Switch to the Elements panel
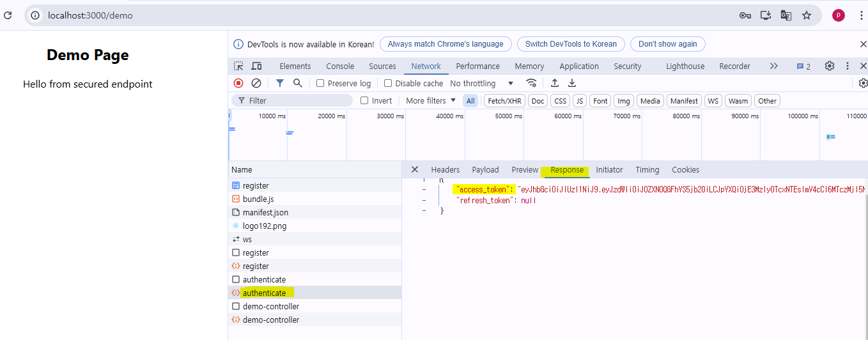The height and width of the screenshot is (340, 868). 295,66
